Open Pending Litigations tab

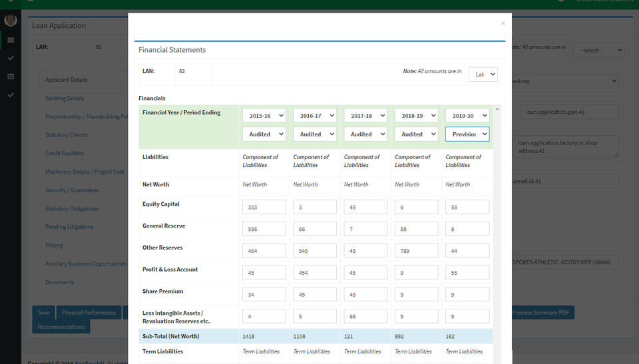pyautogui.click(x=69, y=227)
